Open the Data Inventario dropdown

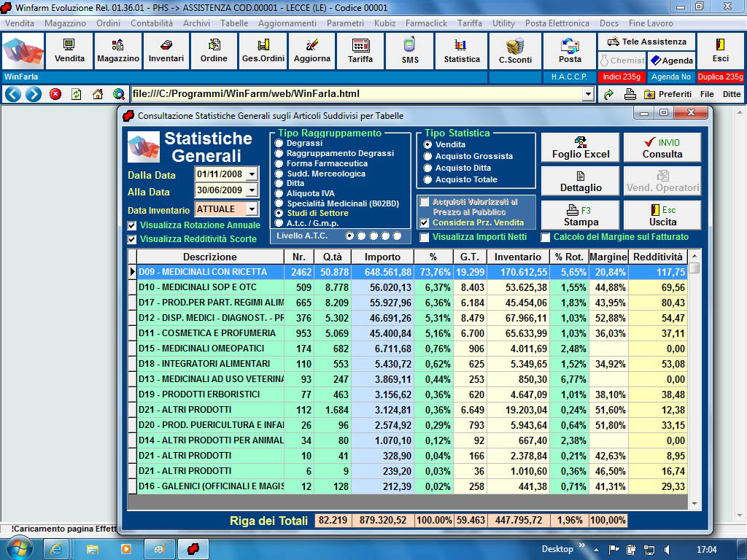click(x=252, y=209)
